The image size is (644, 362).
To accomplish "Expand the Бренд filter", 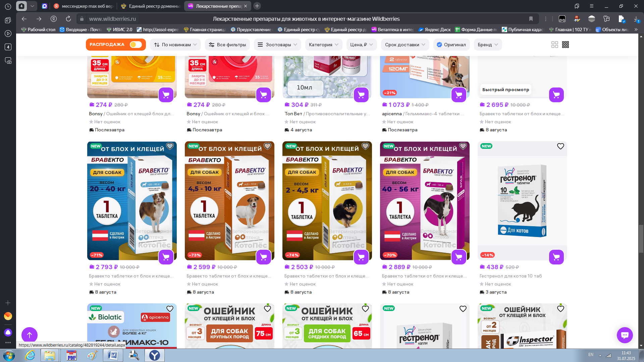I will coord(488,45).
